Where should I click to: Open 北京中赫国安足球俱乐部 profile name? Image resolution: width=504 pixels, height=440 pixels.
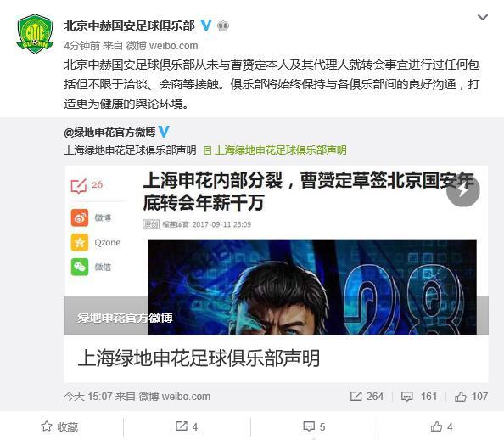(130, 25)
